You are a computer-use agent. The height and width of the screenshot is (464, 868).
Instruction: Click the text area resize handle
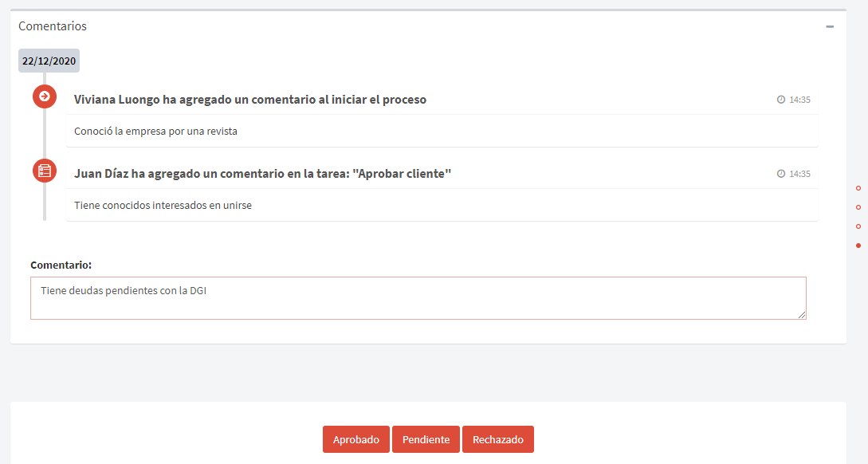point(802,315)
